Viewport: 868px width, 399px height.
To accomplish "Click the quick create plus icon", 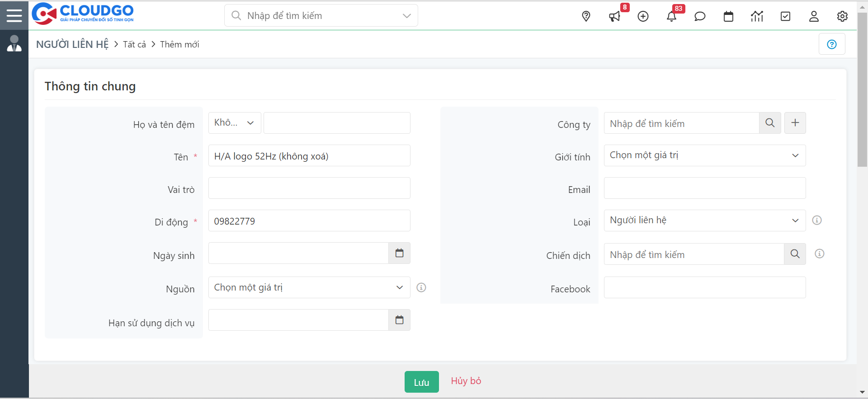I will (x=643, y=16).
